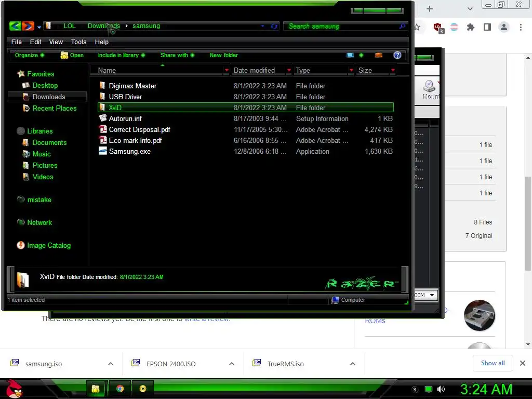The height and width of the screenshot is (399, 532).
Task: Open Size column filter arrow
Action: 393,70
